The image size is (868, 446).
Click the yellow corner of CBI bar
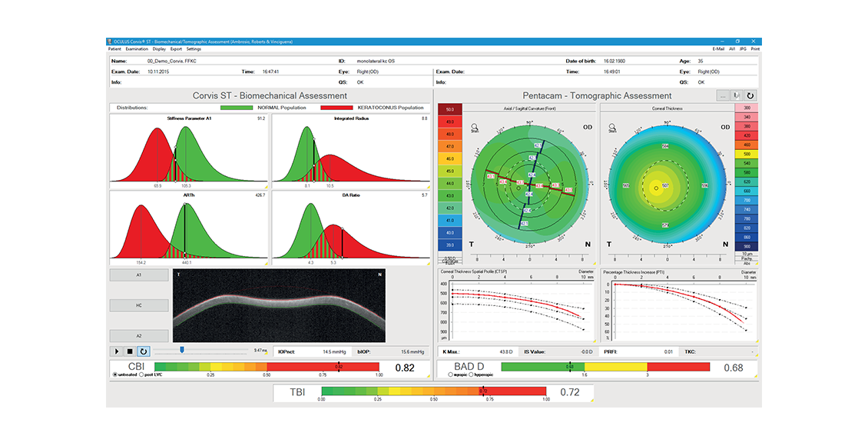[429, 377]
